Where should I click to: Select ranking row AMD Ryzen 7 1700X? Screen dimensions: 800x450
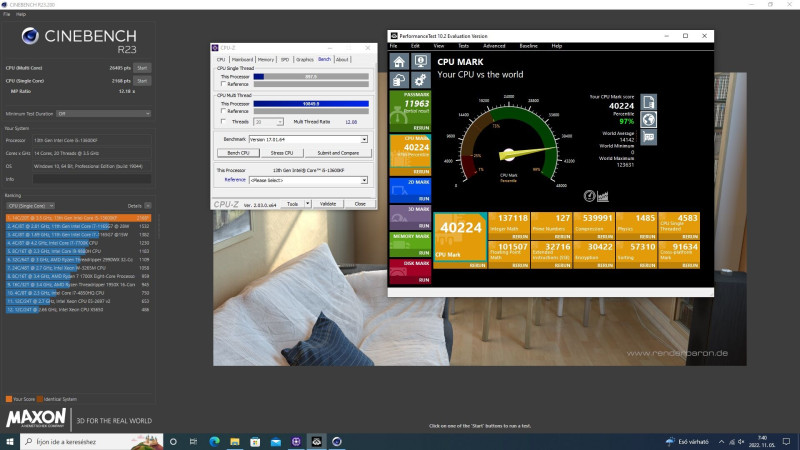point(78,276)
